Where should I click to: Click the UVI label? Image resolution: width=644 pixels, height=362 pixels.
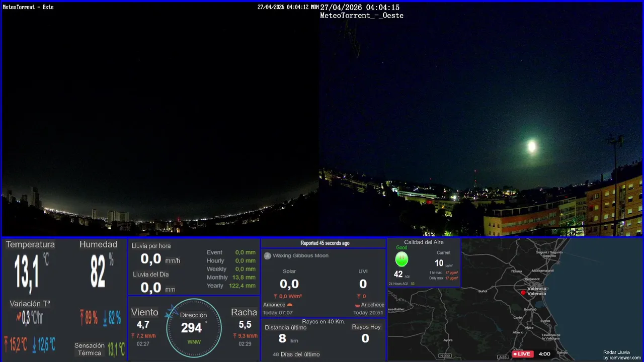click(x=363, y=271)
